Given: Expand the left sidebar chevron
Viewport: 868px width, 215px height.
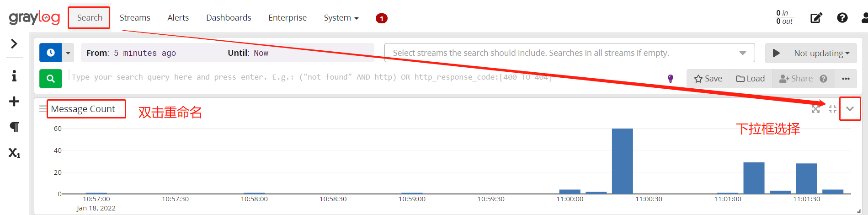Looking at the screenshot, I should (x=14, y=43).
